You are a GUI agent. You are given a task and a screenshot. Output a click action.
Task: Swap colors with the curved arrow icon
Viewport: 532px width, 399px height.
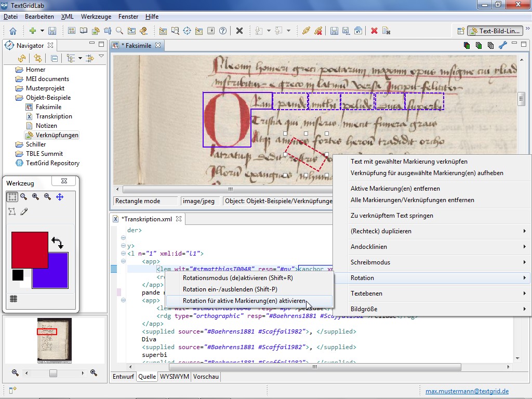(x=57, y=243)
